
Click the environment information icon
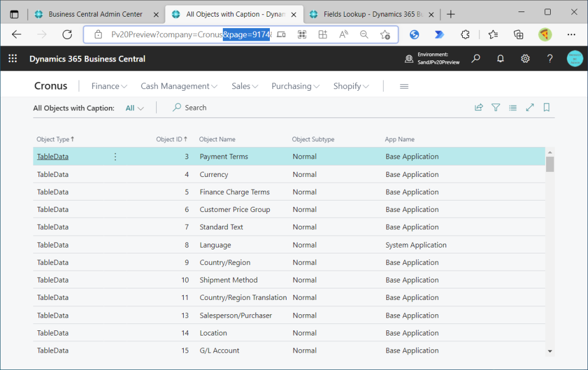coord(409,59)
